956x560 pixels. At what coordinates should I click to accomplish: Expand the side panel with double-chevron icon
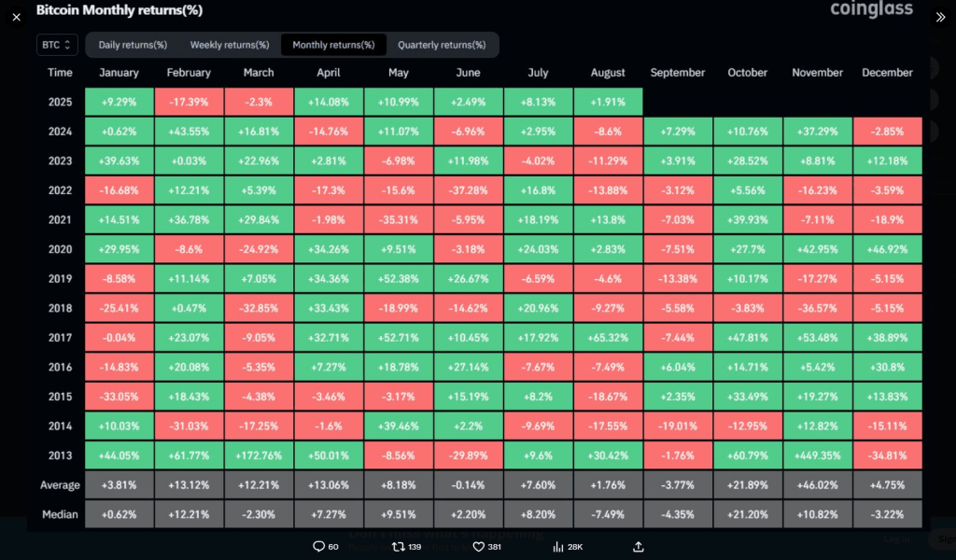coord(940,17)
